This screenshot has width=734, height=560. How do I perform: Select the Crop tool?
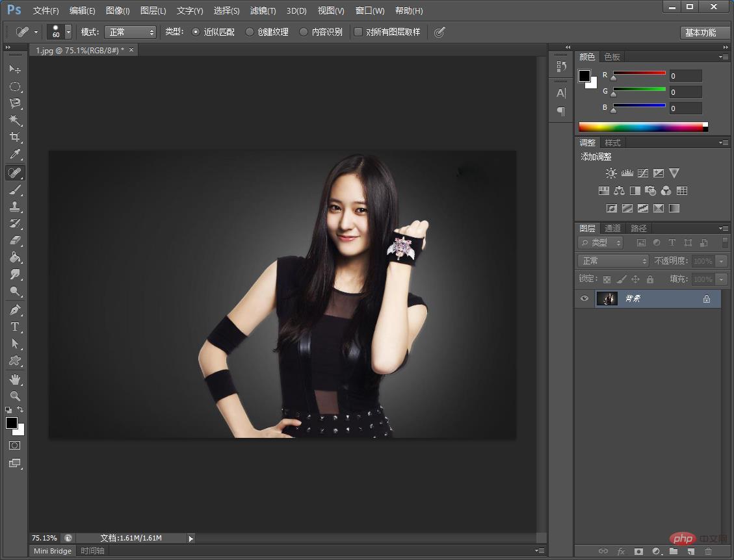[15, 137]
